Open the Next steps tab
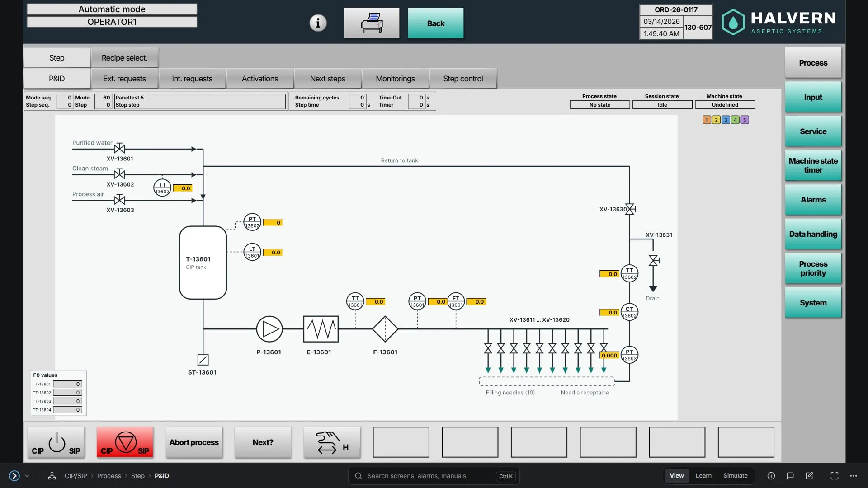868x488 pixels. [x=328, y=79]
